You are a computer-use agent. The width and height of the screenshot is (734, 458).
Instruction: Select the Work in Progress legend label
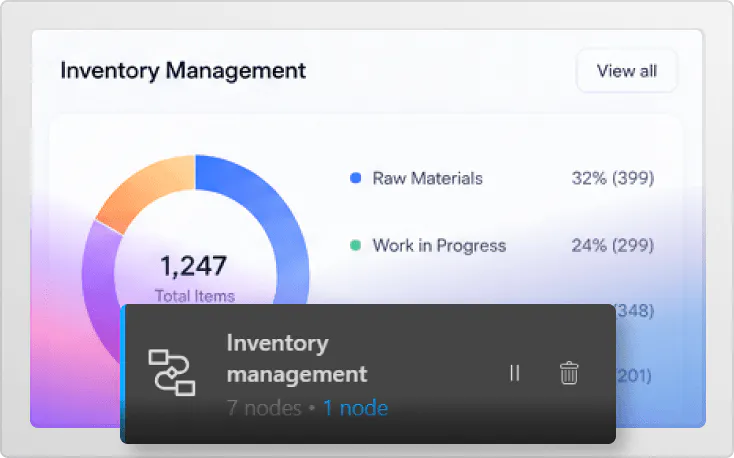439,246
